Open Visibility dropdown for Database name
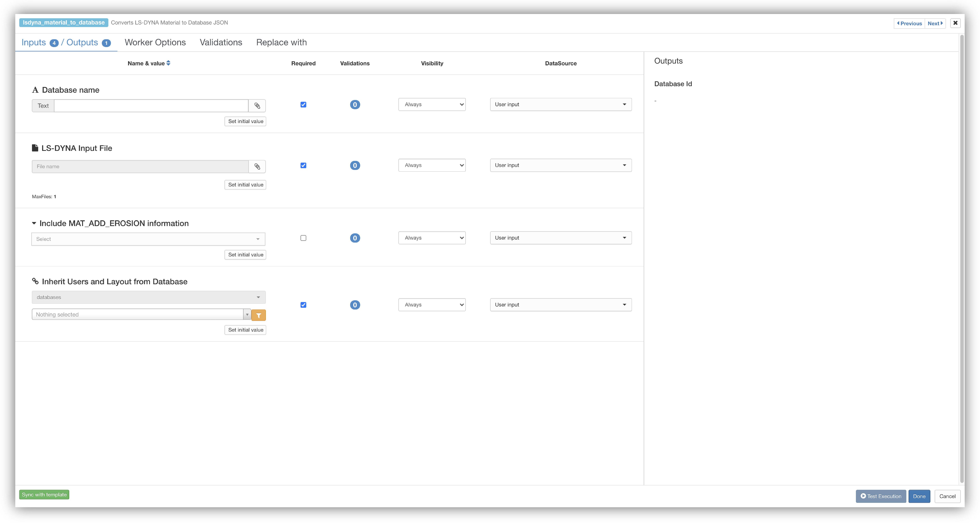Image resolution: width=980 pixels, height=523 pixels. tap(432, 105)
